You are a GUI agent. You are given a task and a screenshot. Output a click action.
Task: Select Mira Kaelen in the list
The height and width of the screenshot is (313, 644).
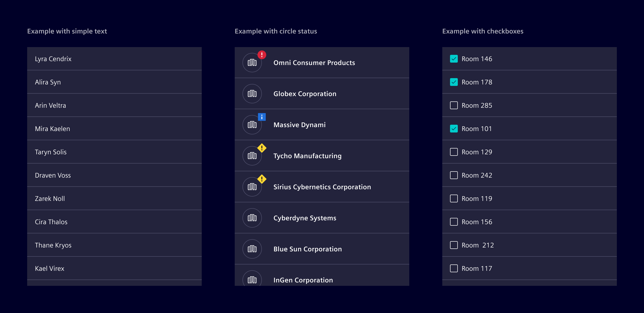53,129
